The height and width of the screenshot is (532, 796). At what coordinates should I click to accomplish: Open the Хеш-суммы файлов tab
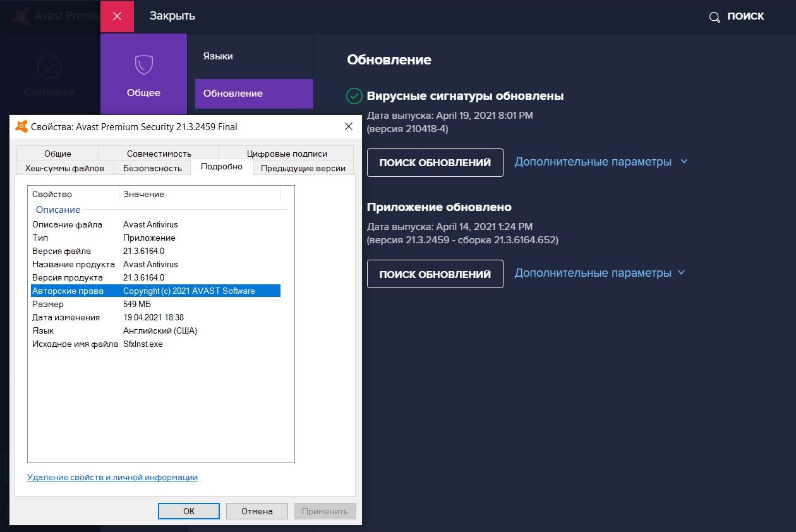[x=64, y=168]
